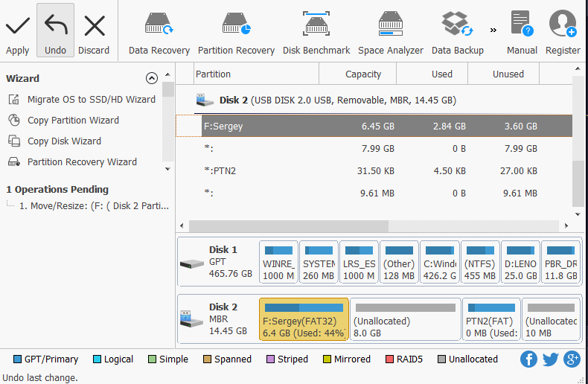588x384 pixels.
Task: Apply pending operations with the checkmark
Action: (x=17, y=35)
